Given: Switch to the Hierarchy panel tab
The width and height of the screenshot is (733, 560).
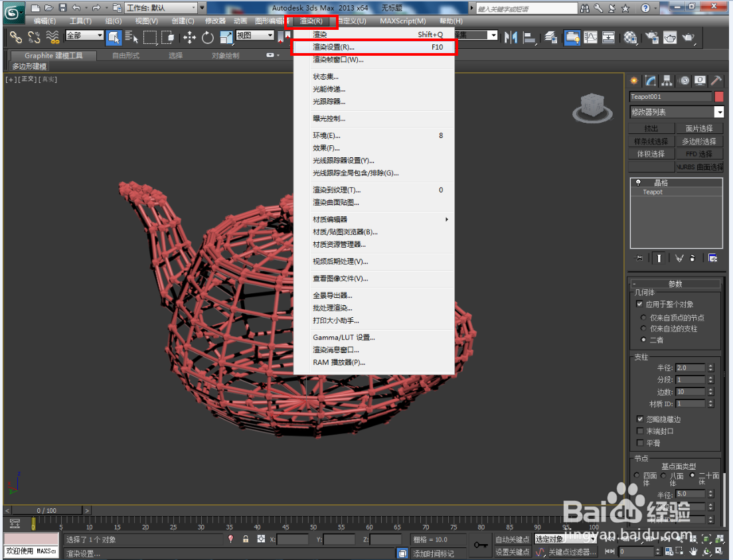Looking at the screenshot, I should point(667,81).
